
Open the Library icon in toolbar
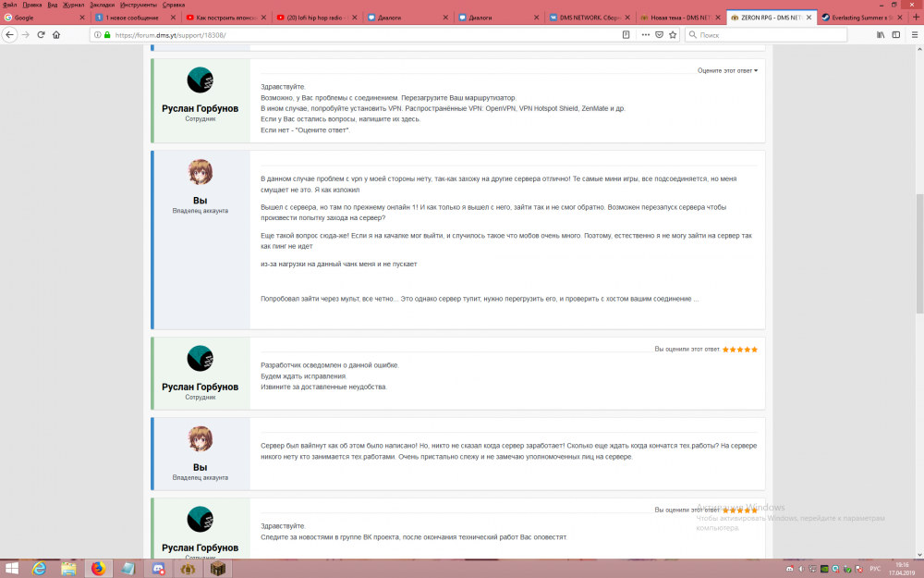point(881,34)
